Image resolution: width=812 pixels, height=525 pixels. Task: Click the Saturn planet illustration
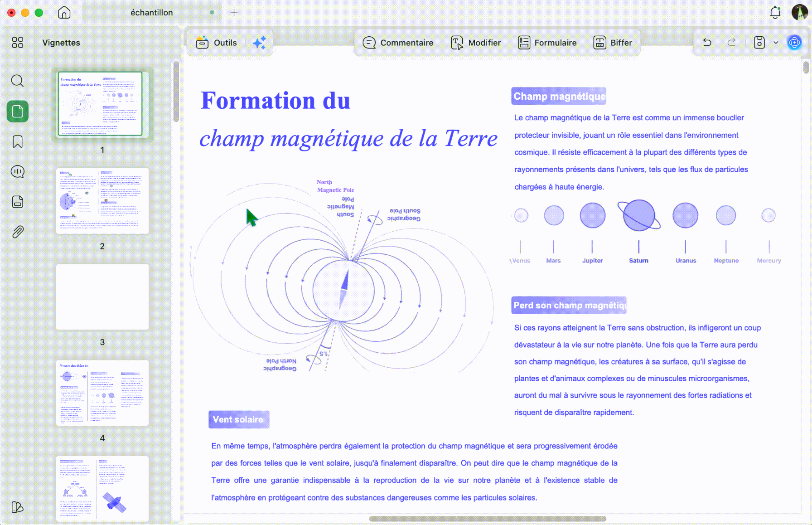639,215
